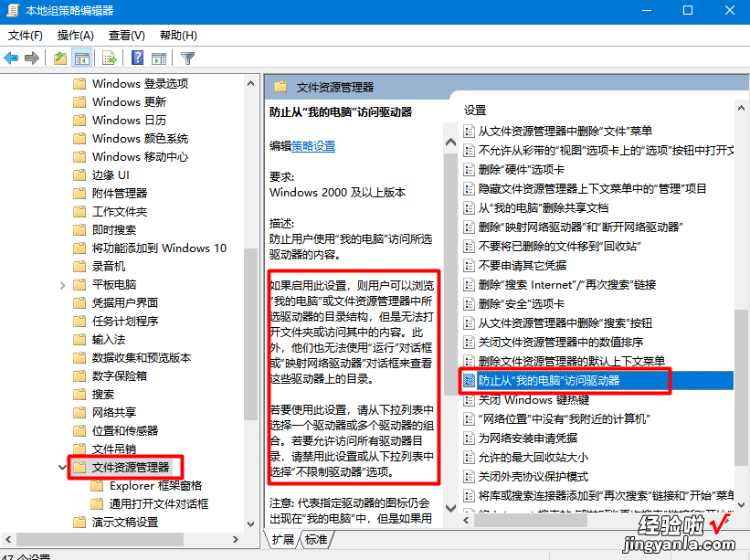Click the Filter funnel toolbar icon
This screenshot has width=750, height=560.
pyautogui.click(x=187, y=58)
